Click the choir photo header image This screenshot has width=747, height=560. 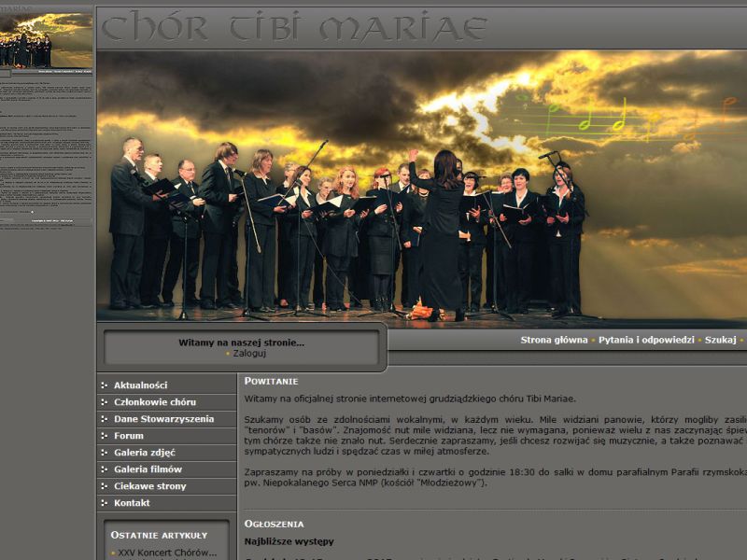coord(420,187)
